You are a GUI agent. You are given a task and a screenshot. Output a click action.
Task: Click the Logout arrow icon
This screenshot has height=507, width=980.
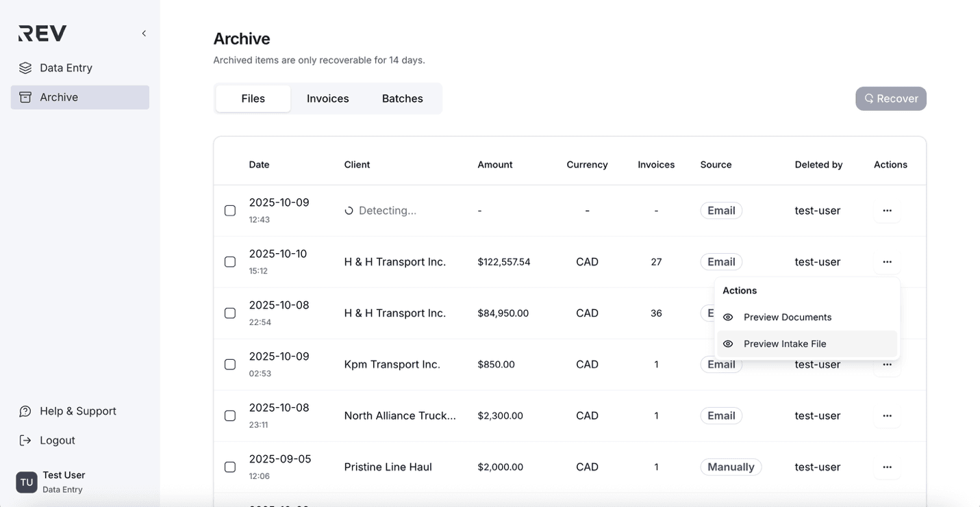click(25, 440)
